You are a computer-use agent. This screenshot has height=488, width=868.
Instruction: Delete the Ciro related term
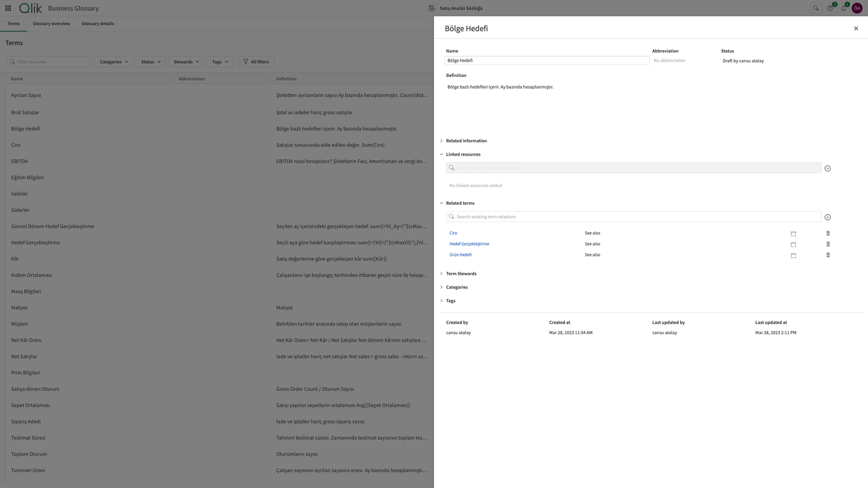(x=828, y=233)
